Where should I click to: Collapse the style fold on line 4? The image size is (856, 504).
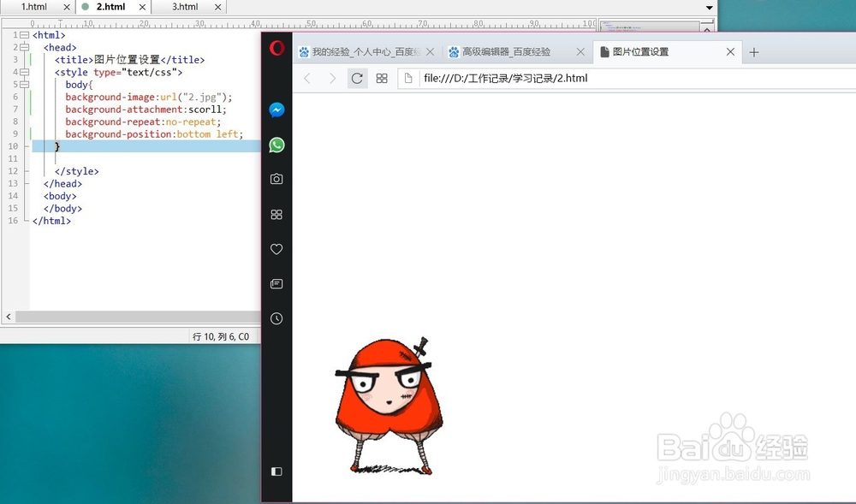click(25, 72)
